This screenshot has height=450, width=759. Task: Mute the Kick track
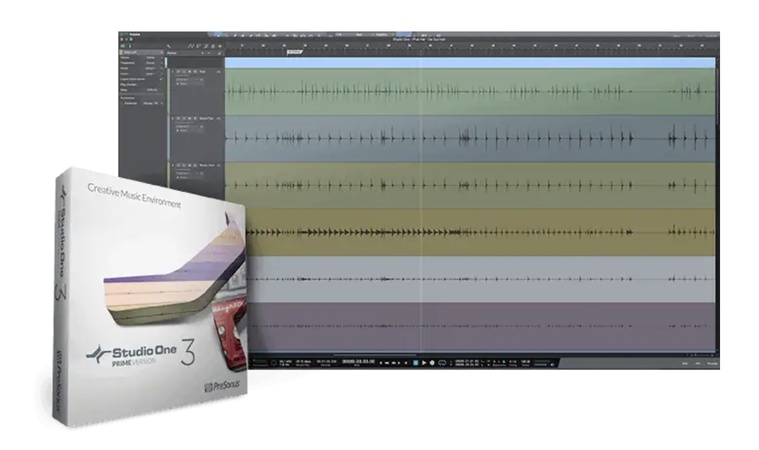(178, 72)
